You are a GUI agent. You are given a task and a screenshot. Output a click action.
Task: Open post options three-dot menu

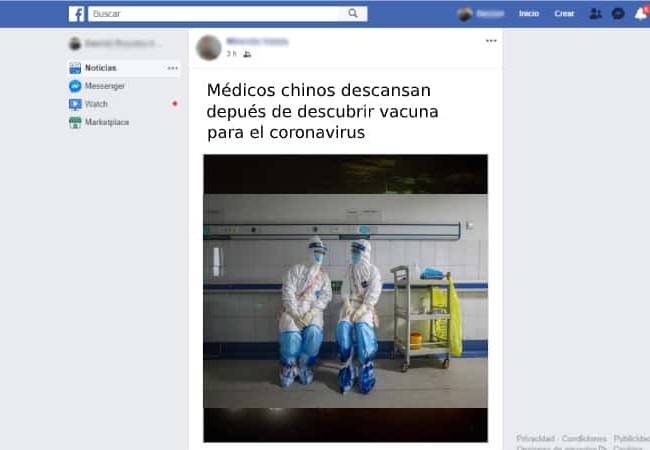coord(491,41)
